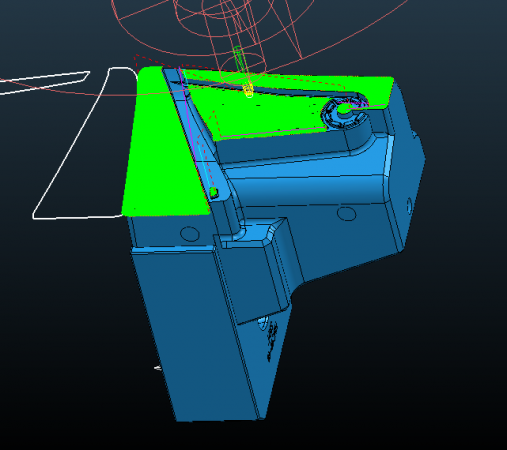Select the round hole on the lower-left blue face
This screenshot has height=450, width=507.
pyautogui.click(x=190, y=234)
